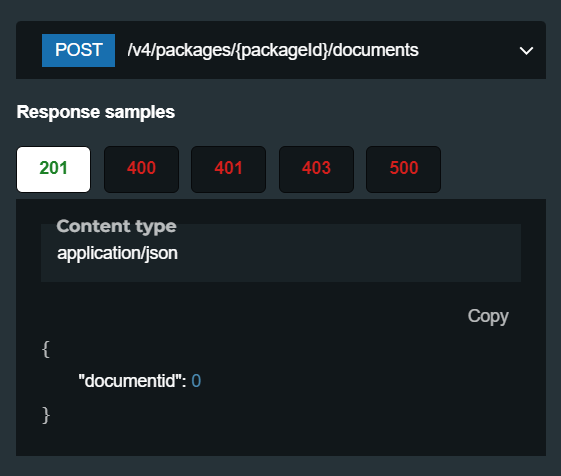561x476 pixels.
Task: Click the opening curly brace of JSON
Action: pos(46,349)
